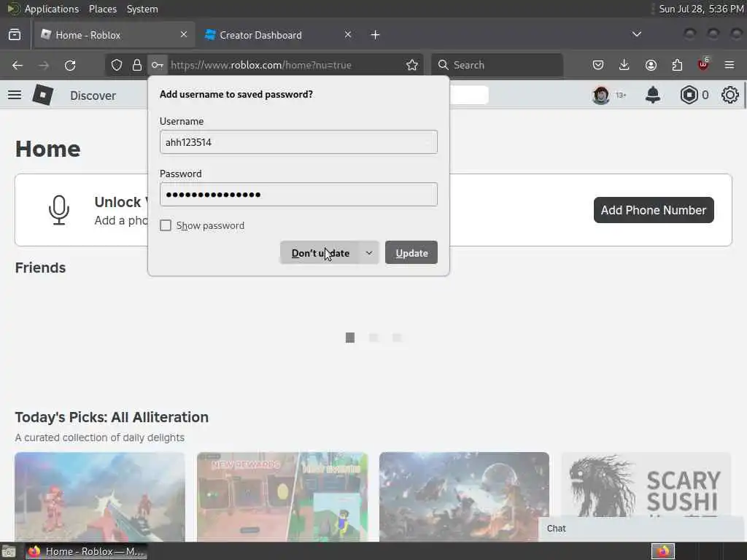Image resolution: width=747 pixels, height=560 pixels.
Task: Open the Roblox profile avatar
Action: tap(601, 96)
